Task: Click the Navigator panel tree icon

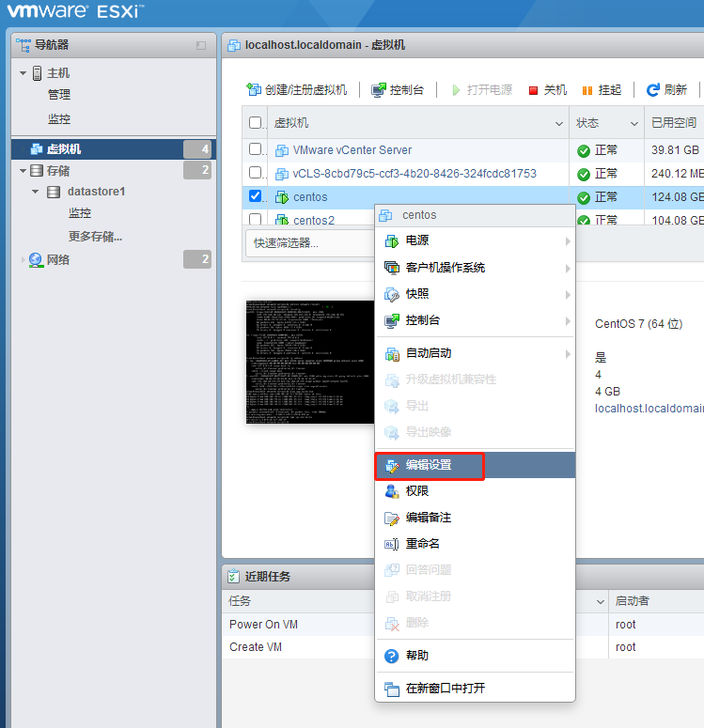Action: tap(23, 45)
